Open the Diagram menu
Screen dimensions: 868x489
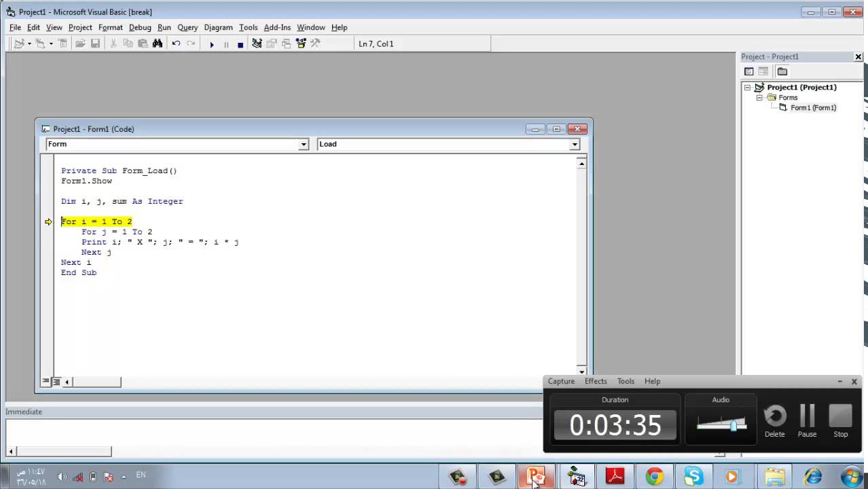pyautogui.click(x=218, y=27)
